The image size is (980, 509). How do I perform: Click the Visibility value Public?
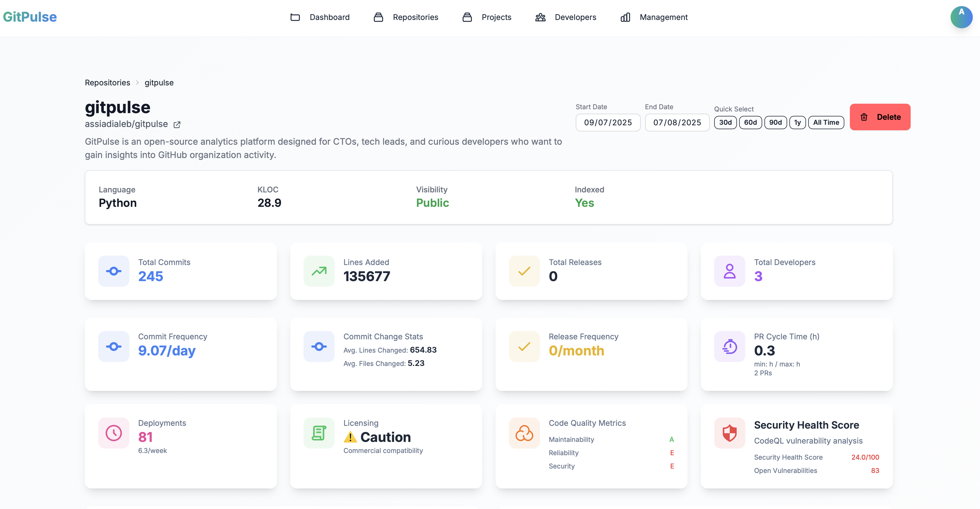click(x=433, y=203)
